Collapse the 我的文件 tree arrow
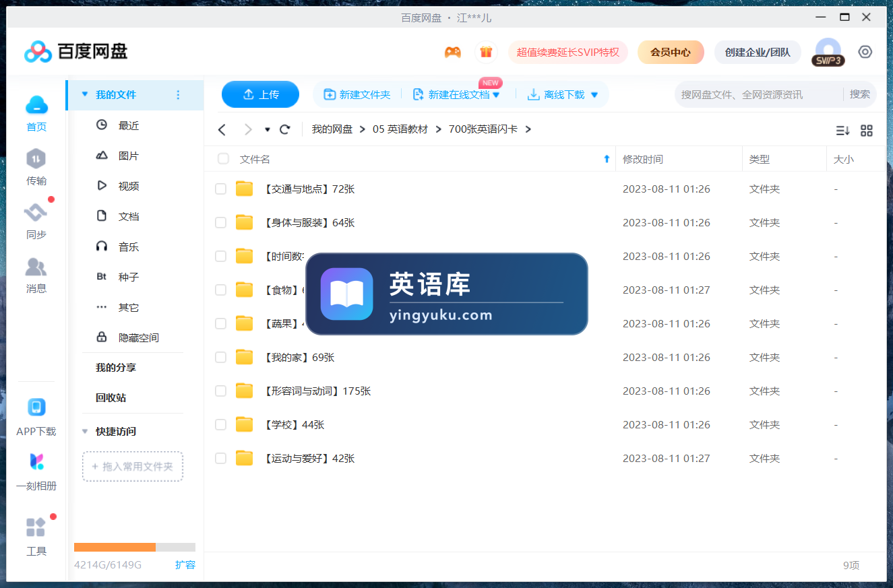Screen dimensions: 893x588 (x=85, y=94)
